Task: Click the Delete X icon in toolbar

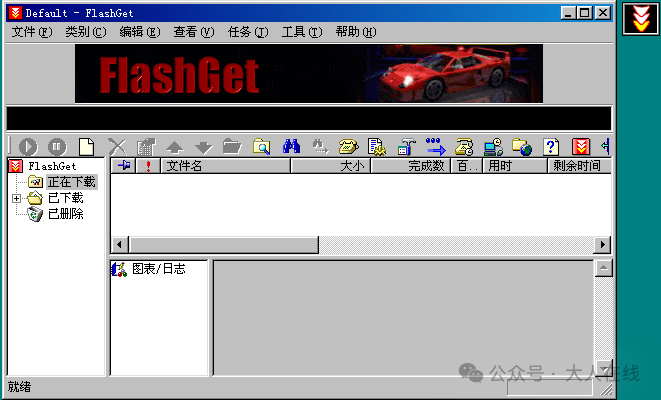Action: 117,147
